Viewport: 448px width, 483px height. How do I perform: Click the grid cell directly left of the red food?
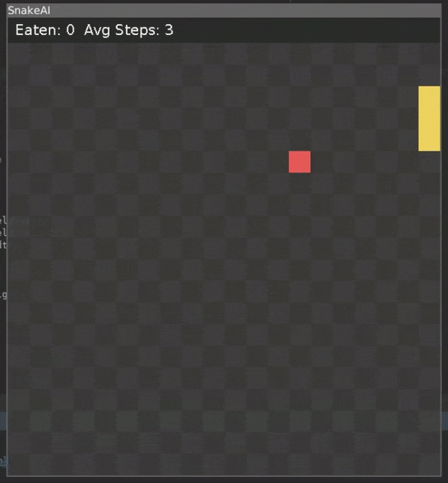[278, 162]
